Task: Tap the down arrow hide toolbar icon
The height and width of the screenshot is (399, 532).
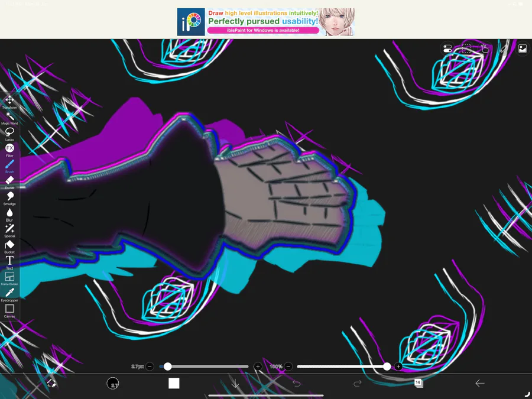Action: tap(235, 384)
